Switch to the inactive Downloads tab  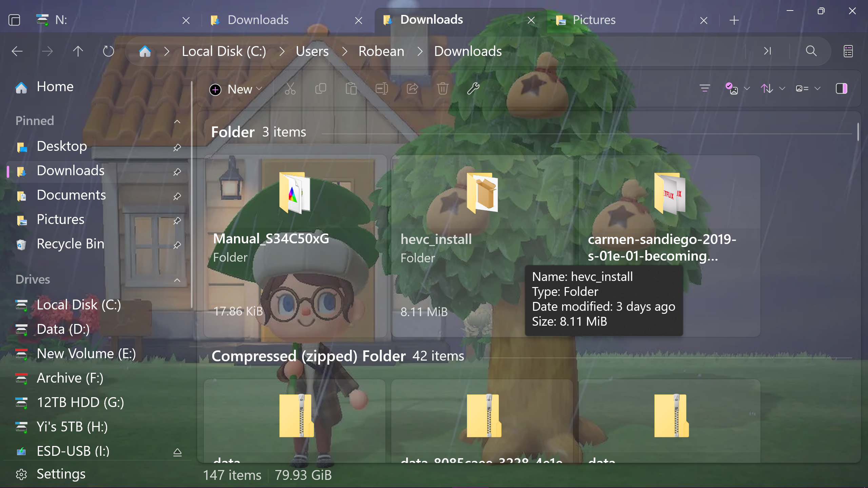point(288,20)
